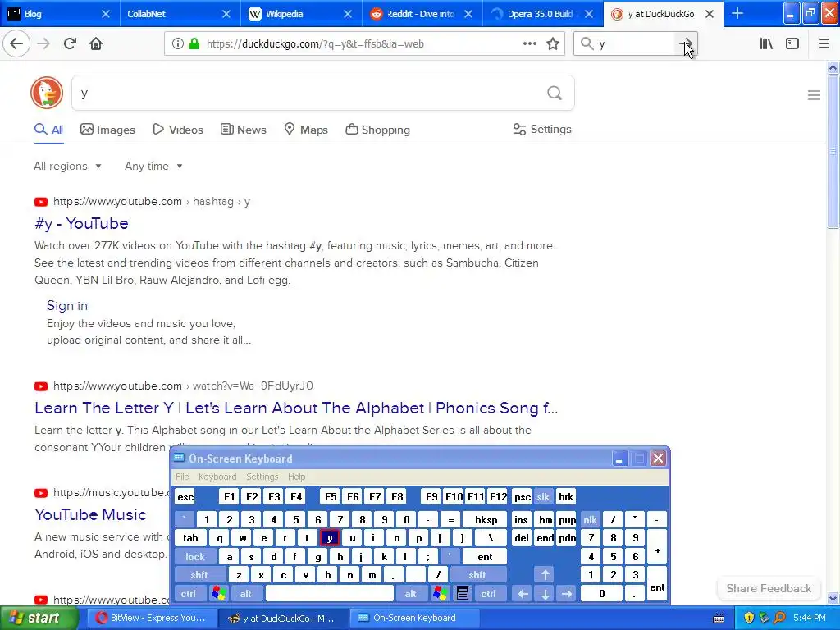Click the context menu key on keyboard
This screenshot has width=840, height=630.
tap(463, 594)
